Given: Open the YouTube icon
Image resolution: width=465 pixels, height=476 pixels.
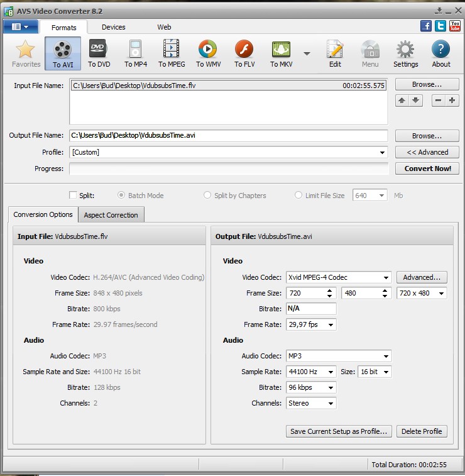Looking at the screenshot, I should click(x=455, y=26).
